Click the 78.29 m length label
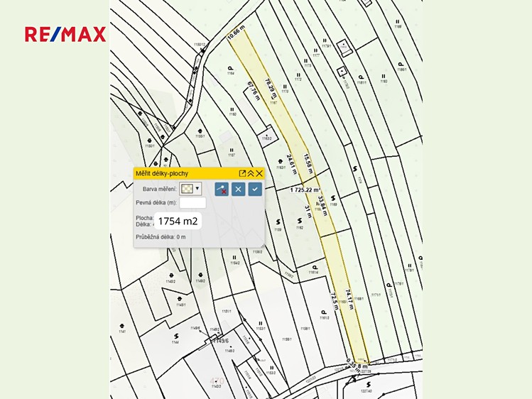The height and width of the screenshot is (399, 532). point(271,88)
